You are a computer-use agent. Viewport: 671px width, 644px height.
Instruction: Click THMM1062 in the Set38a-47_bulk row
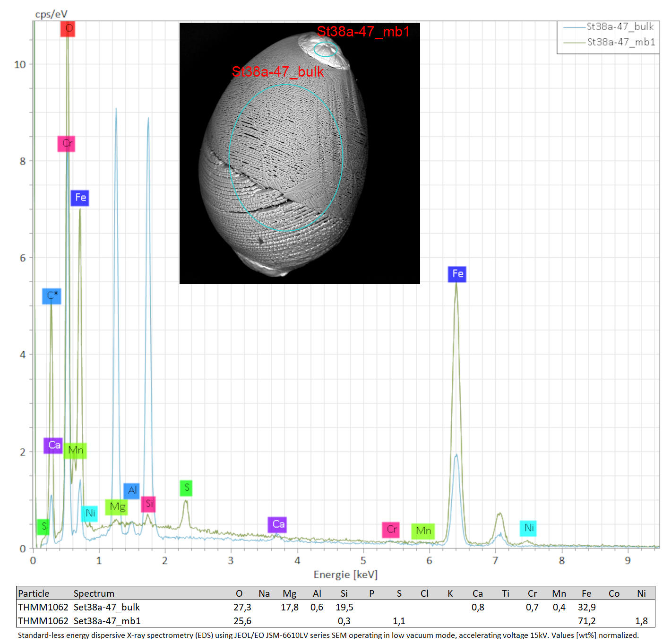(x=43, y=607)
